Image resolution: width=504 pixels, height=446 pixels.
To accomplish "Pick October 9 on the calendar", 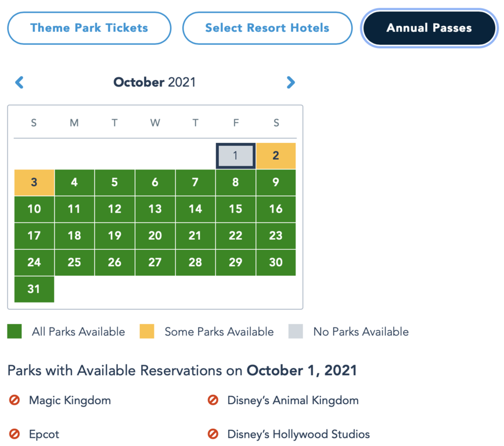I will tap(276, 182).
